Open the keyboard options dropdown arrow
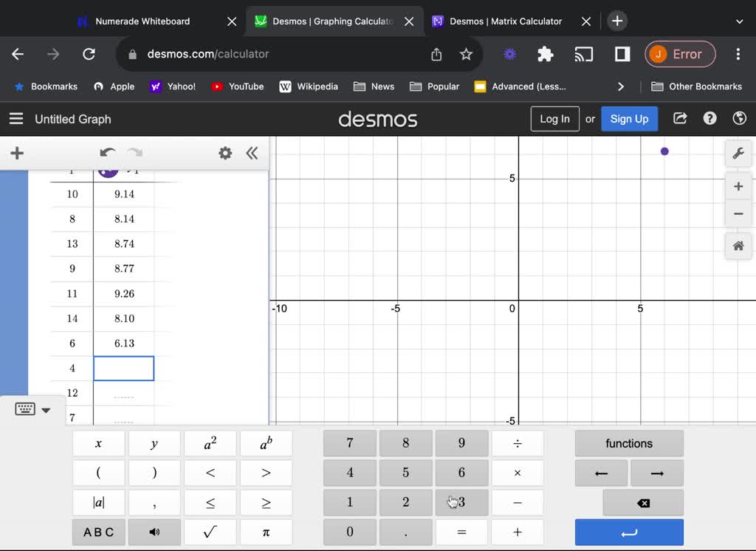 tap(45, 409)
